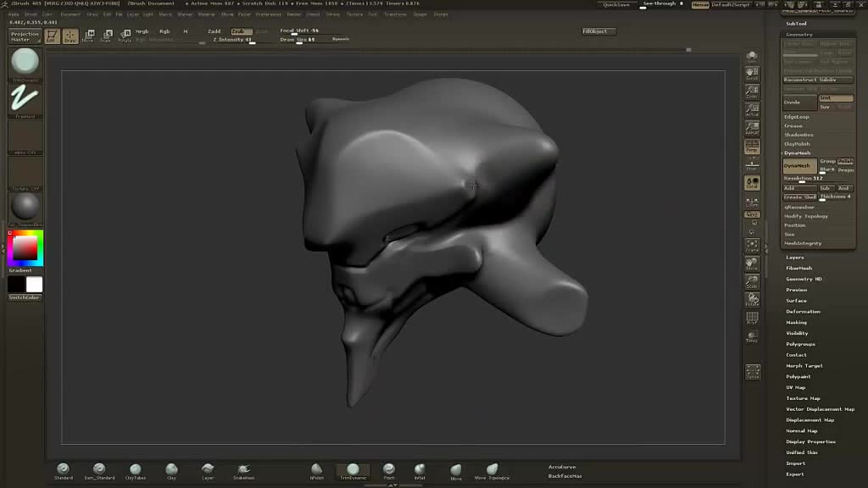
Task: Expand the EdgeLoop section
Action: (797, 117)
